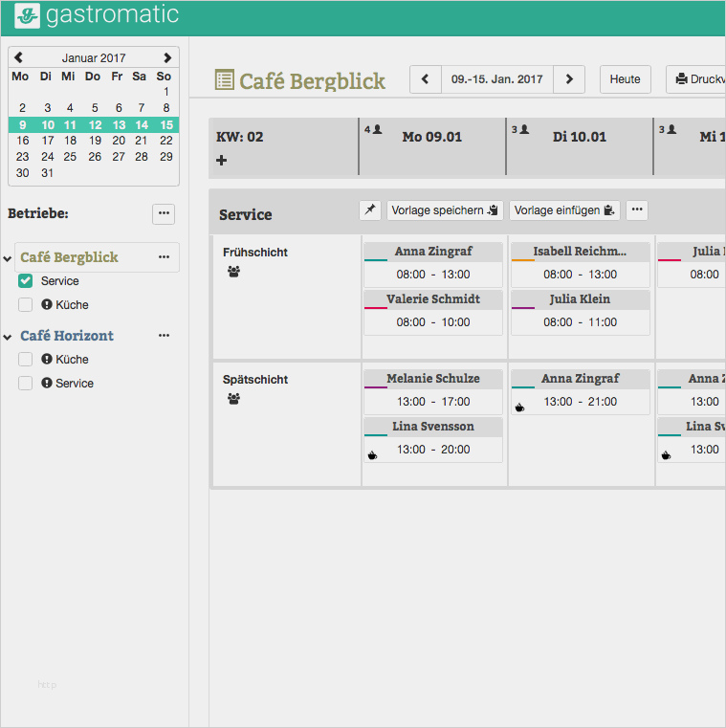This screenshot has width=726, height=728.
Task: Select January 18 in the mini calendar
Action: (70, 141)
